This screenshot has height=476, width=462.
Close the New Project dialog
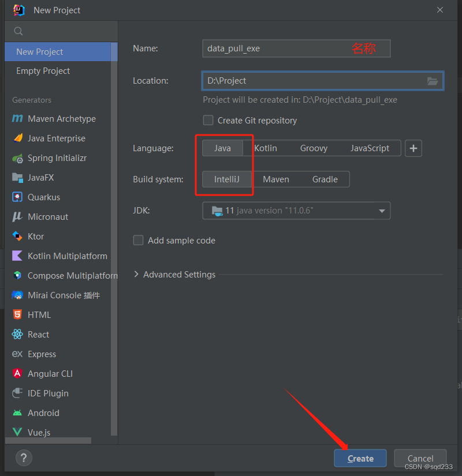tap(440, 10)
